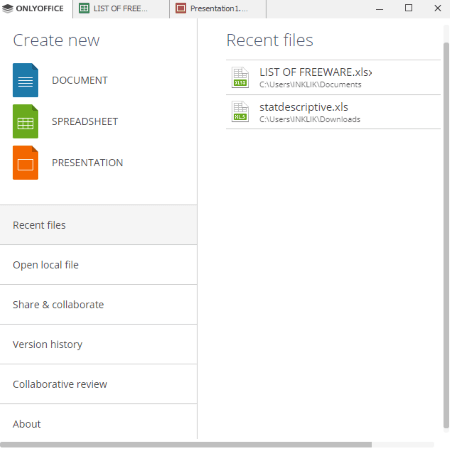
Task: Open Share & collaborate section
Action: [x=98, y=305]
